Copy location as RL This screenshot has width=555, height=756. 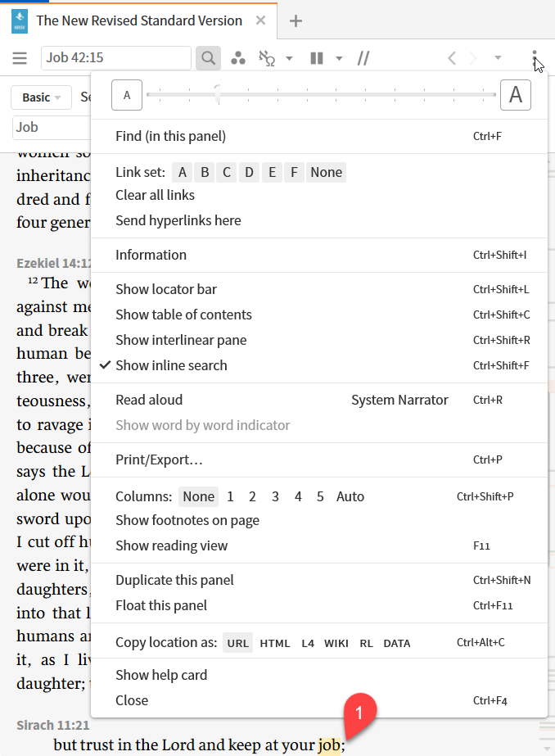pos(366,643)
